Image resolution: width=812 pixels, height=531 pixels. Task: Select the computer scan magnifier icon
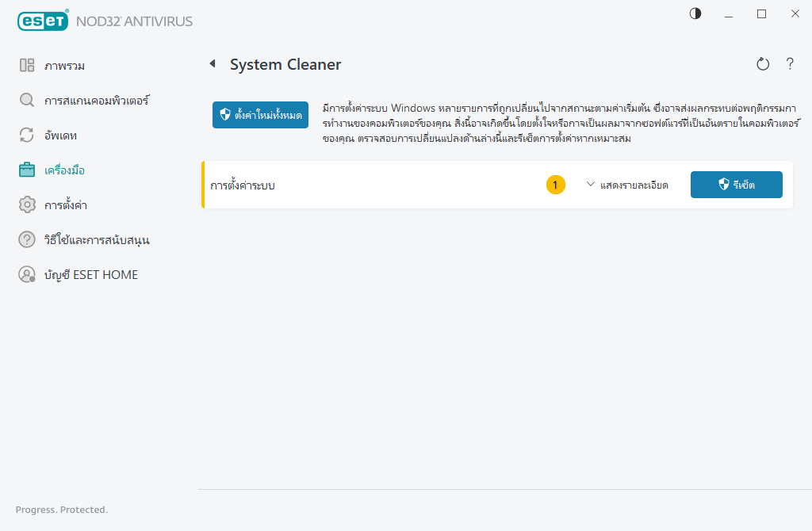pos(26,100)
